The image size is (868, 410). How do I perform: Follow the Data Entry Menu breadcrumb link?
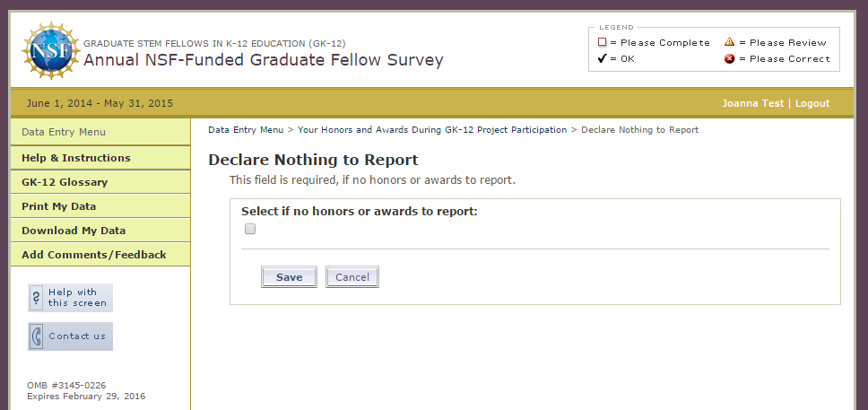point(246,130)
